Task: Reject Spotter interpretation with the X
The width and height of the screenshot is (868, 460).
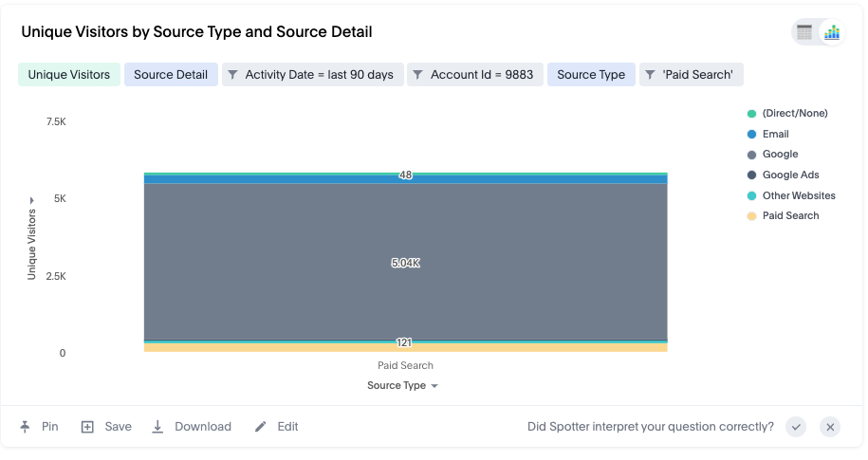Action: click(830, 427)
